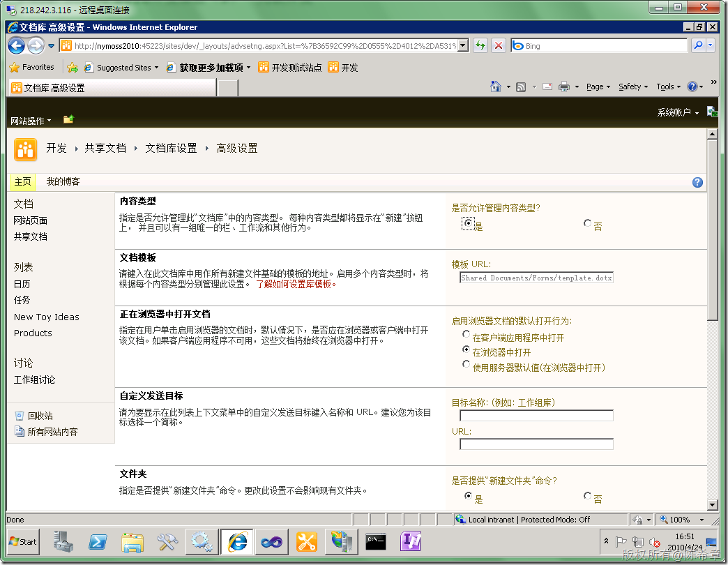Open the command prompt taskbar icon
Viewport: 728px width, 565px height.
click(x=376, y=542)
